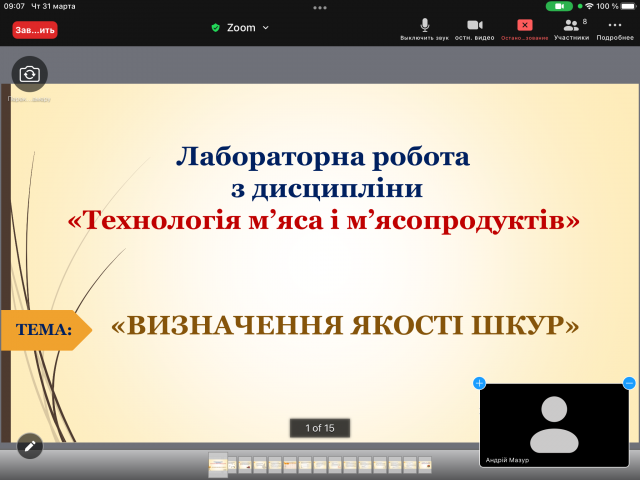The image size is (640, 480).
Task: Tap the red end meeting button
Action: point(35,30)
